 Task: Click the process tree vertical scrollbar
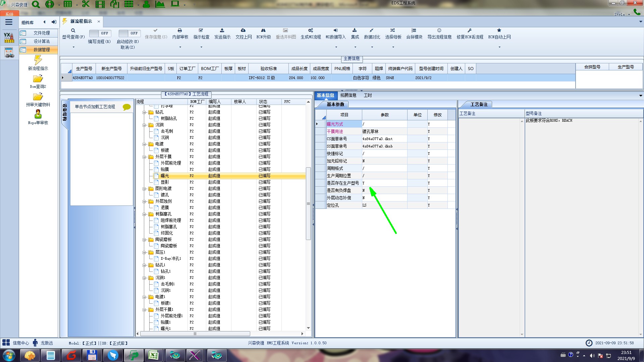308,203
